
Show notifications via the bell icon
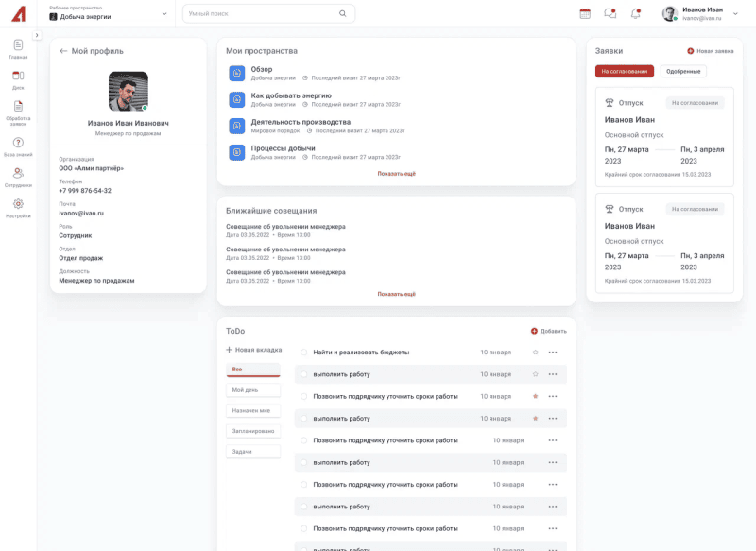pos(635,13)
